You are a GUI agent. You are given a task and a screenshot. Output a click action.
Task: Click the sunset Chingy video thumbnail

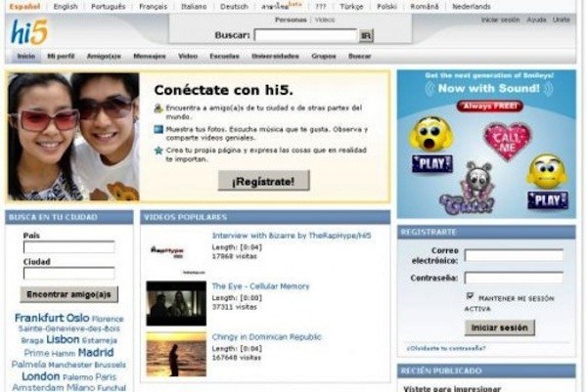(x=176, y=354)
